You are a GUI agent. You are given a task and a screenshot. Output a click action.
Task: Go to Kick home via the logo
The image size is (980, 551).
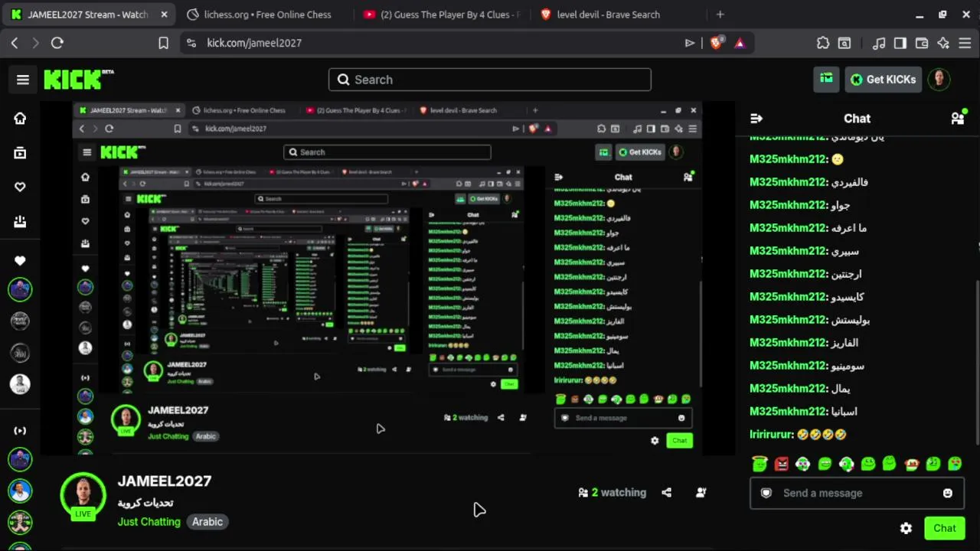(78, 79)
